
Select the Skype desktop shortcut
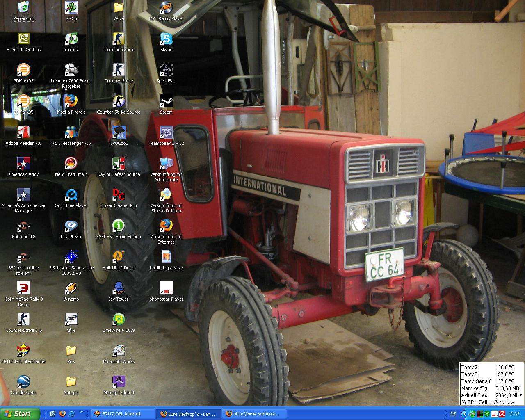[x=166, y=39]
